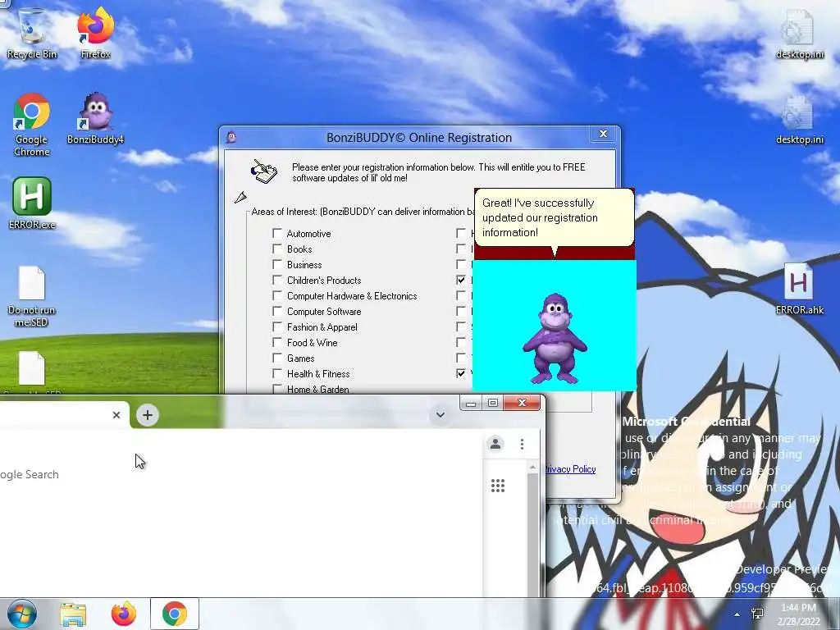Viewport: 840px width, 630px height.
Task: Check the Computer Software checkbox
Action: (x=277, y=311)
